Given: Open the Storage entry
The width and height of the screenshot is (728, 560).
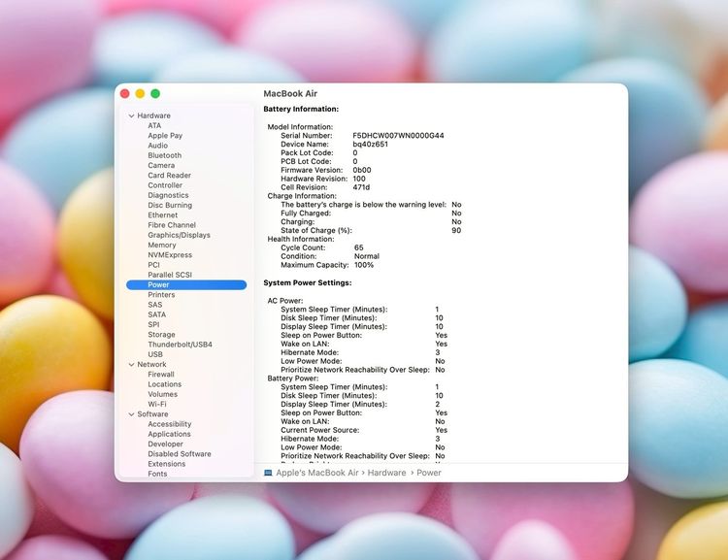Looking at the screenshot, I should click(x=161, y=334).
